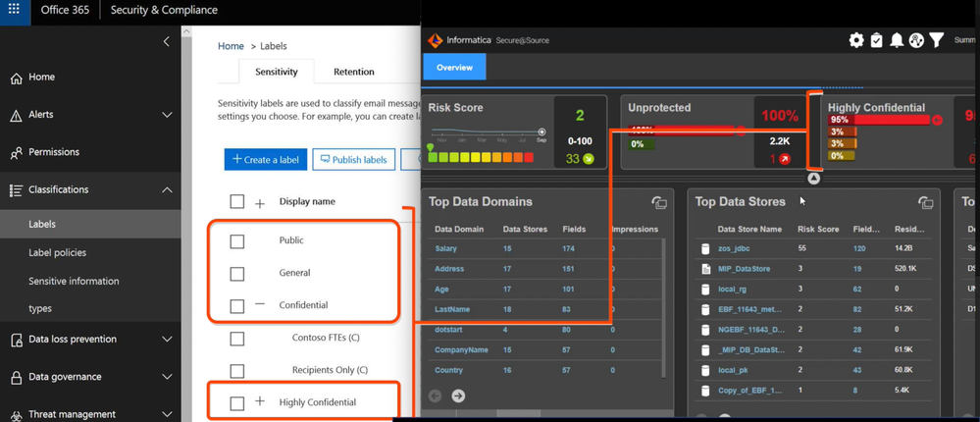Expand the Highly Confidential label plus sign
The height and width of the screenshot is (422, 980).
coord(260,402)
